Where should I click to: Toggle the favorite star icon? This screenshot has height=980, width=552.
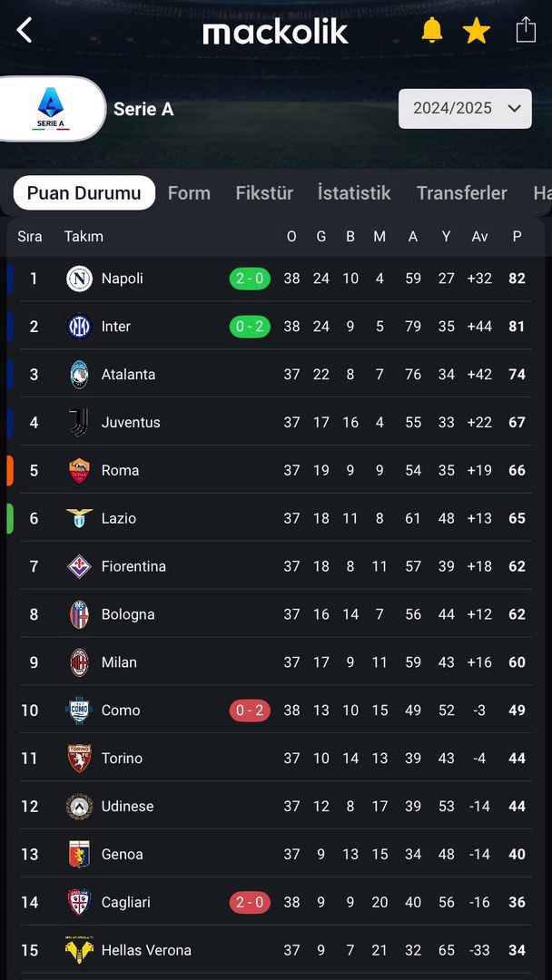477,30
